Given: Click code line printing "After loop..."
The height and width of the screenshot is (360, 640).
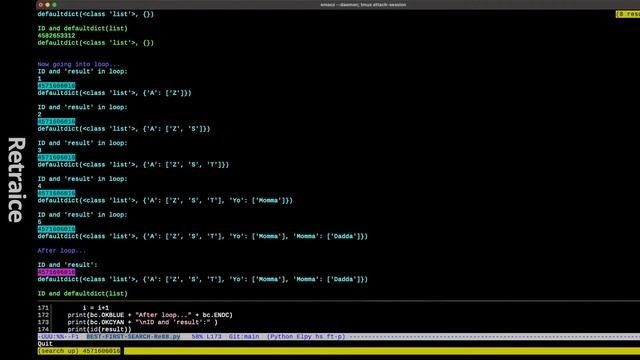Looking at the screenshot, I should click(150, 315).
